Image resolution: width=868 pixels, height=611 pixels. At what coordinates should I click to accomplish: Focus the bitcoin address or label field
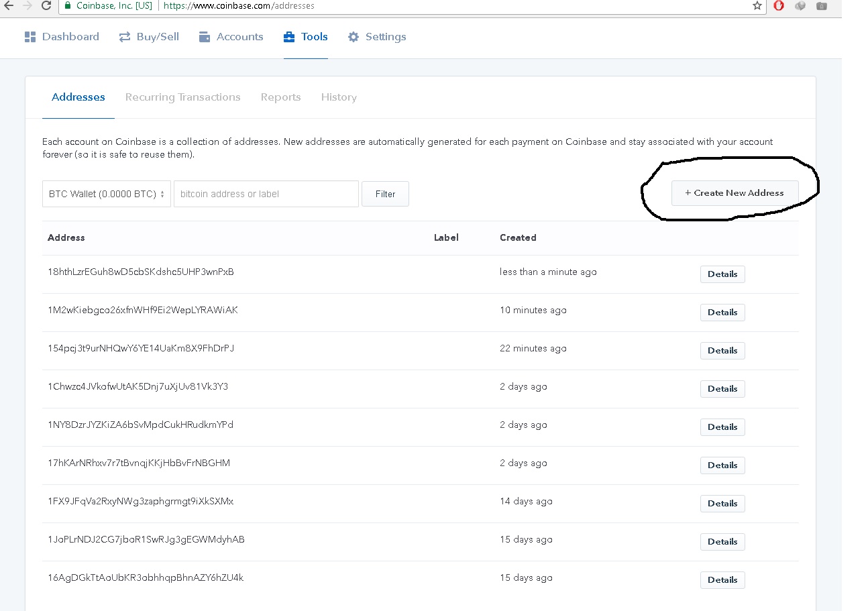[266, 194]
